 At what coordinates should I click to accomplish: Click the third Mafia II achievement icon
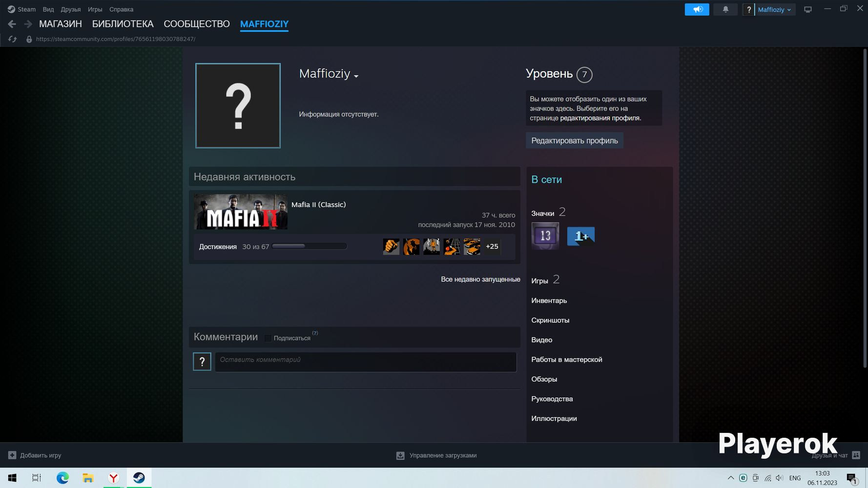[432, 246]
